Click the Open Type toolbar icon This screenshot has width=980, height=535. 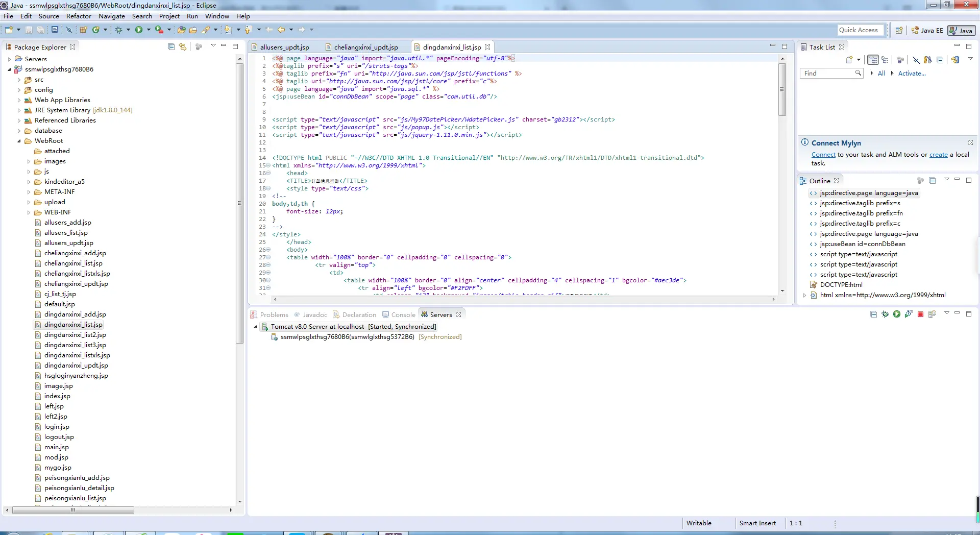[x=181, y=30]
